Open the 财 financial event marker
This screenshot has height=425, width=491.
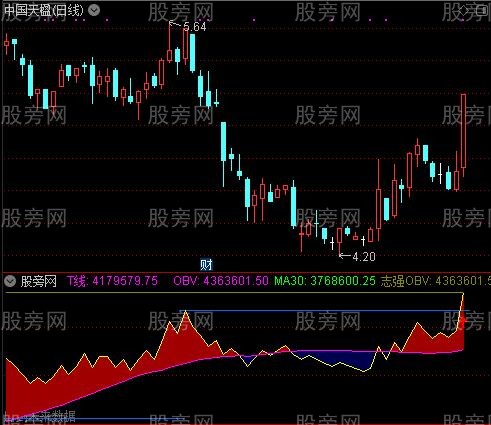click(x=206, y=265)
